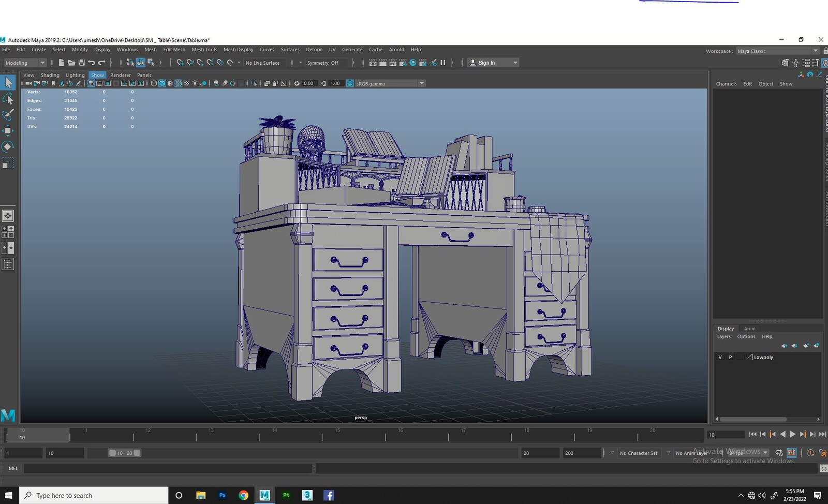828x504 pixels.
Task: Open the Modeling menu set dropdown
Action: point(25,63)
